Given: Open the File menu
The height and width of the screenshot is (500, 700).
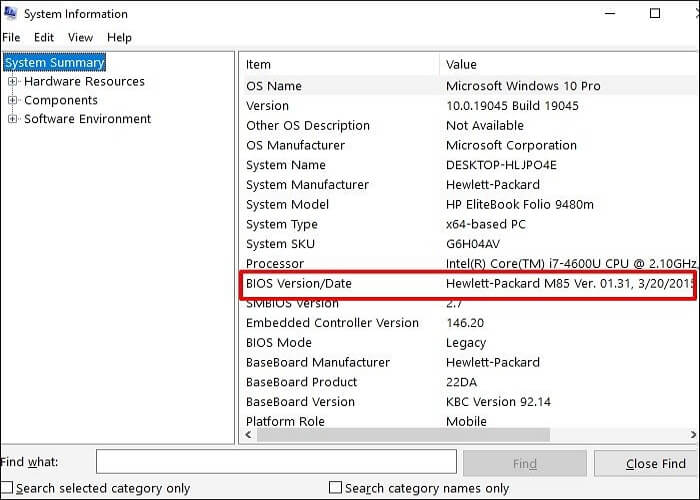Looking at the screenshot, I should click(x=11, y=37).
